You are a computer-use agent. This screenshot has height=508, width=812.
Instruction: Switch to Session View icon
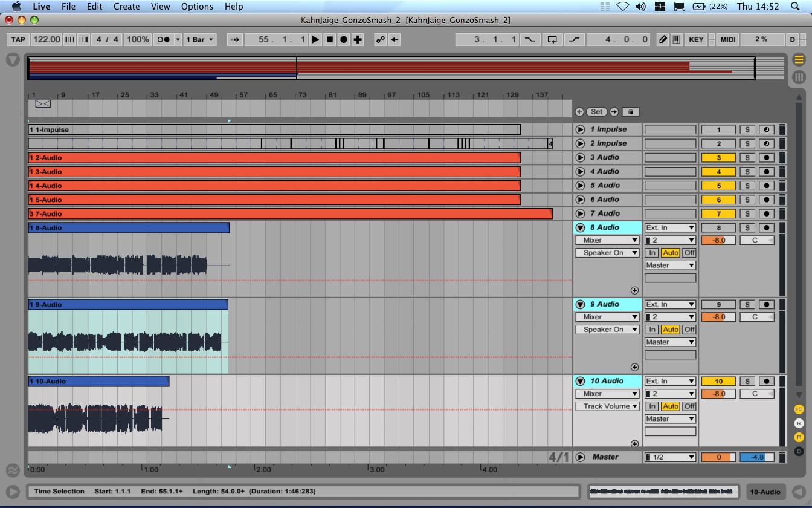(x=799, y=77)
